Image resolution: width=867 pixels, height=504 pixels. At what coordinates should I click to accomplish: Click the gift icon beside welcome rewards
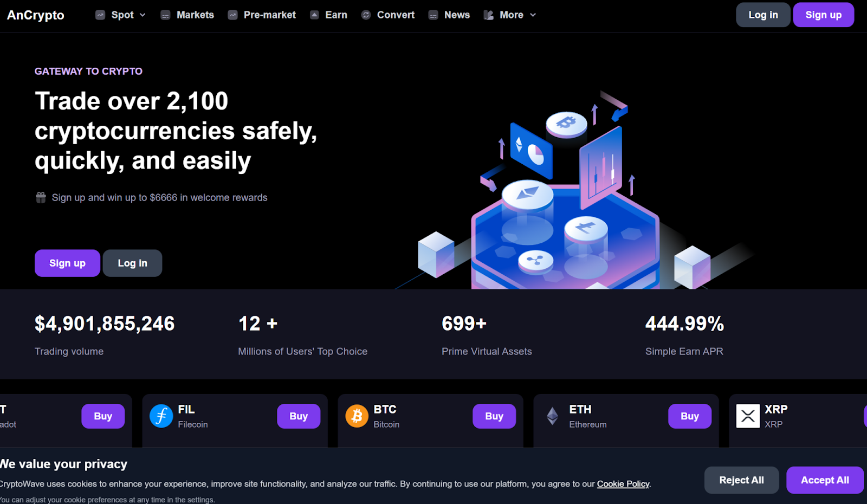coord(41,198)
